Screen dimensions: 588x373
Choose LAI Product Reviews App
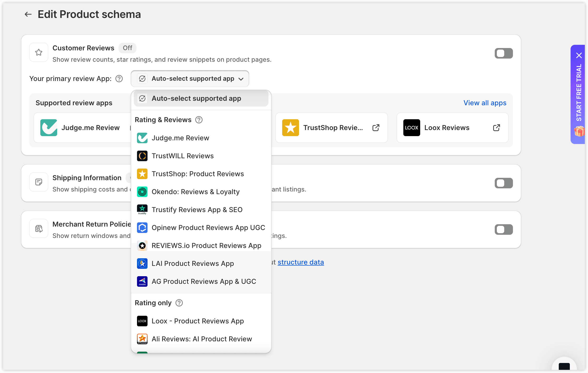pos(201,264)
